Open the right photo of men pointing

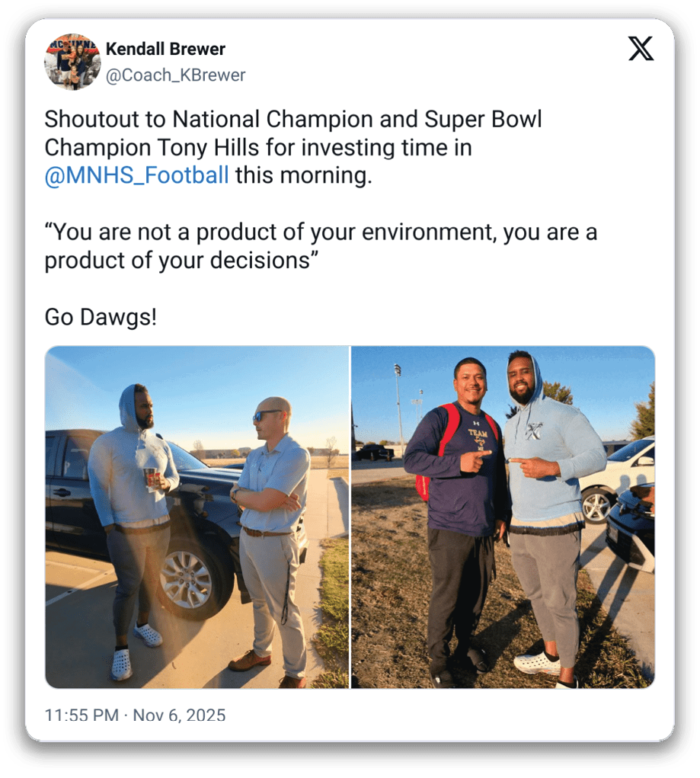[x=503, y=517]
